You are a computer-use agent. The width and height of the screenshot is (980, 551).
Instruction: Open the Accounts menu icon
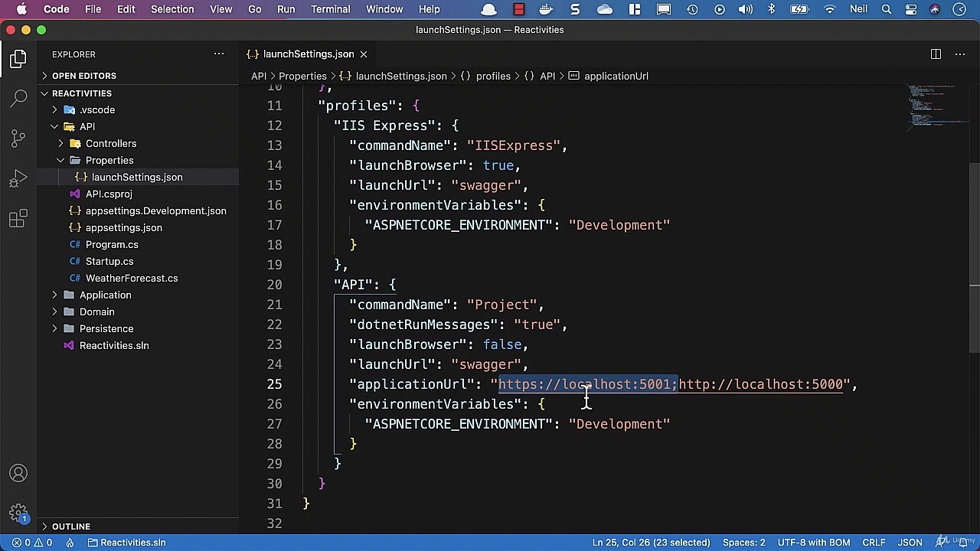click(18, 474)
